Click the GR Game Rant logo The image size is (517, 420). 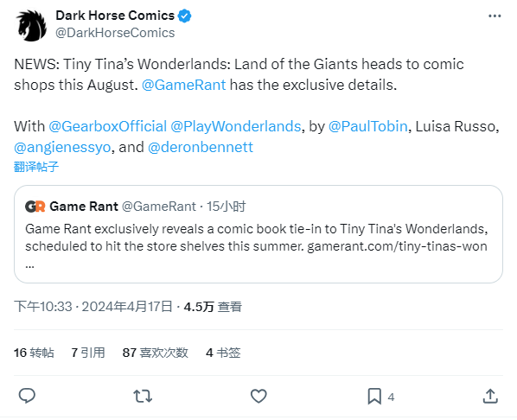pyautogui.click(x=35, y=207)
